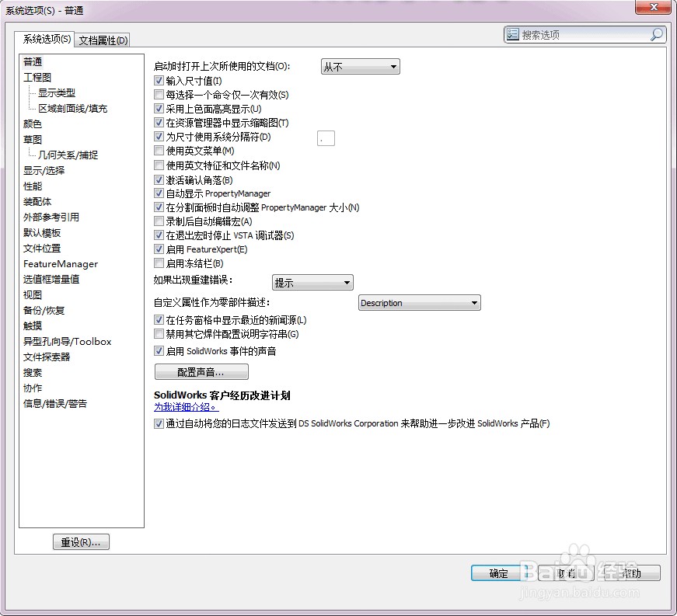Toggle 在任务窗格中显示最近的新闻源(L)

point(159,320)
